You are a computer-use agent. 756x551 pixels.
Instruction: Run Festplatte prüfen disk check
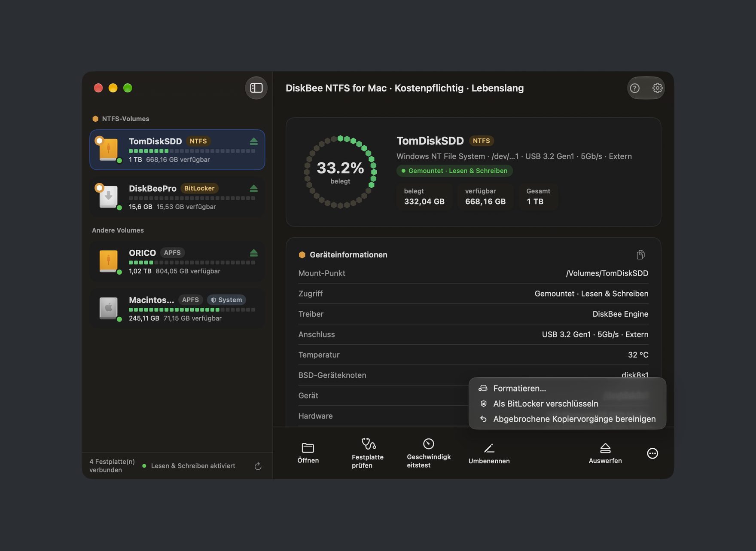click(x=368, y=453)
